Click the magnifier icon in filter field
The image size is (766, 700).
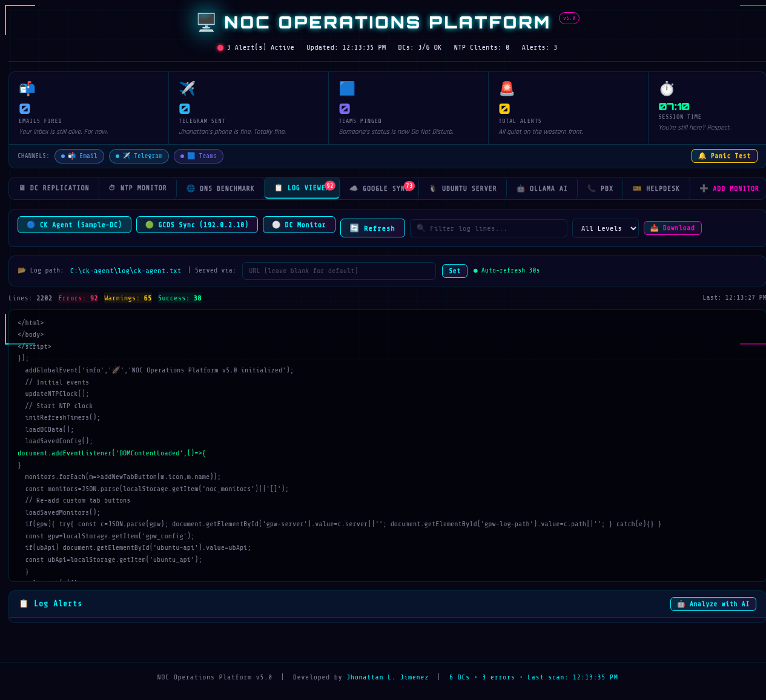421,228
